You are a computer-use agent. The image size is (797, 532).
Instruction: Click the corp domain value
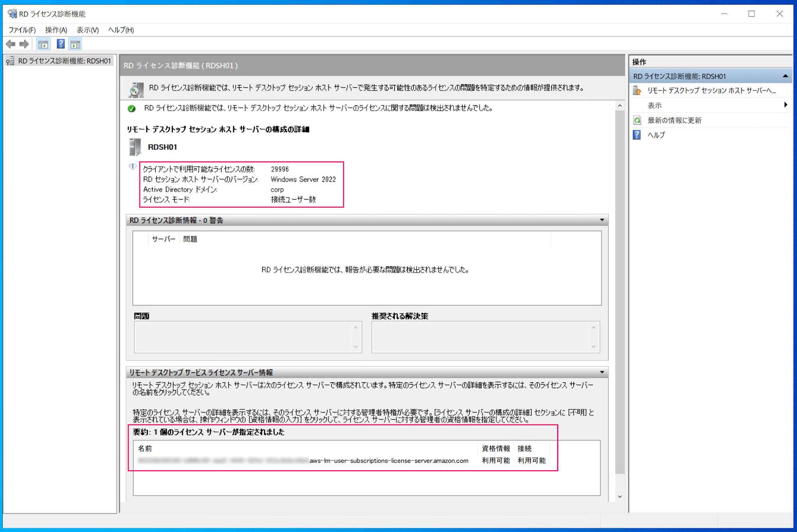tap(277, 190)
